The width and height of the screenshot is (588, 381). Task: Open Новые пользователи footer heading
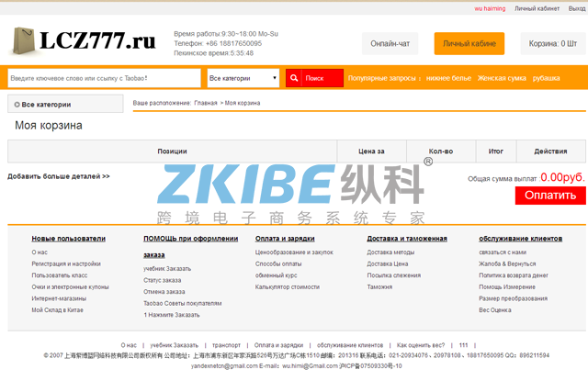(x=68, y=239)
